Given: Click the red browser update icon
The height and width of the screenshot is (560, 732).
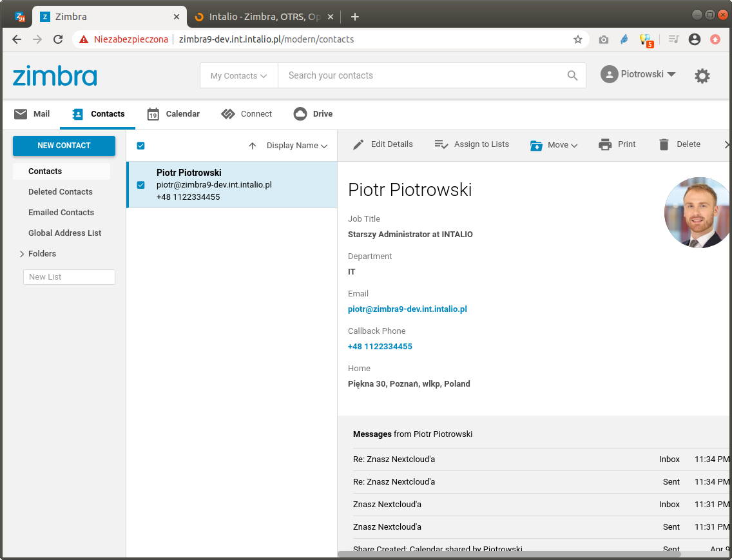Looking at the screenshot, I should click(x=715, y=40).
